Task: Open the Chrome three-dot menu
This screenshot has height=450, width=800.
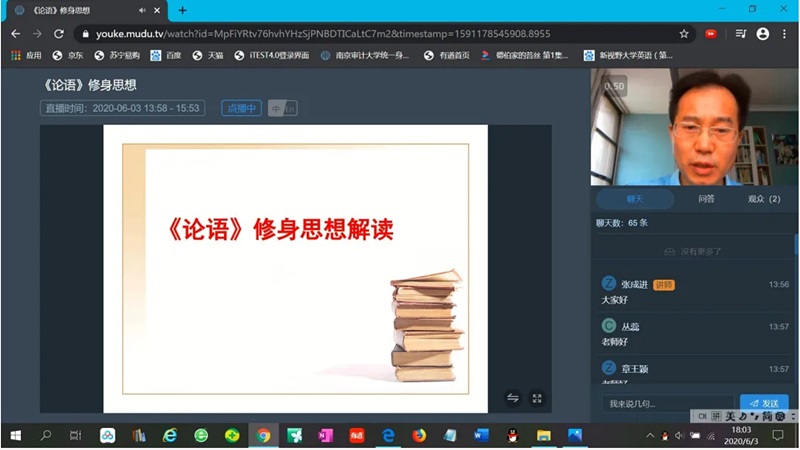Action: tap(785, 33)
